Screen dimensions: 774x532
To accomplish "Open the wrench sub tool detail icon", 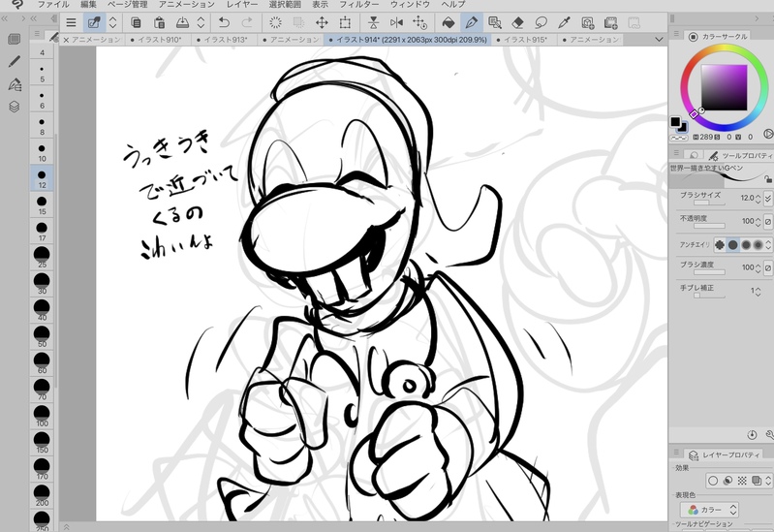I will pyautogui.click(x=769, y=435).
